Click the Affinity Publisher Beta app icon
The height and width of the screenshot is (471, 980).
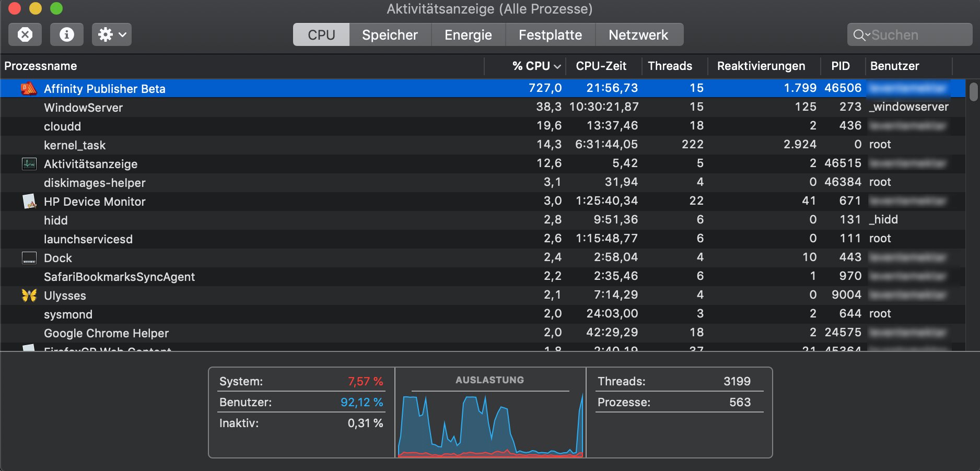pyautogui.click(x=29, y=88)
